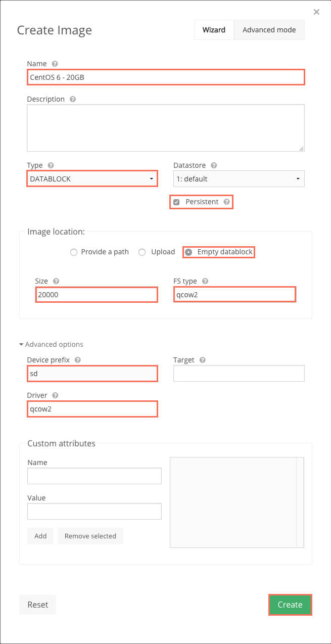Switch to Advanced mode tab
Image resolution: width=331 pixels, height=644 pixels.
[269, 30]
